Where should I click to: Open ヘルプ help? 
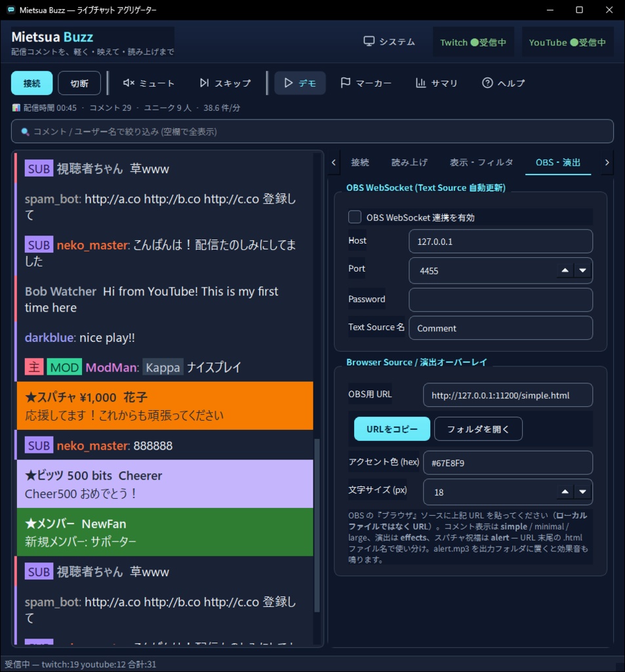tap(503, 83)
